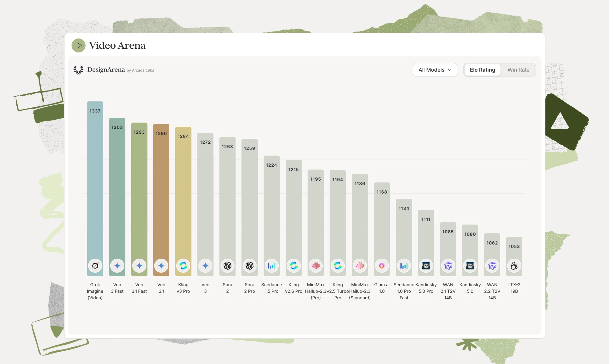Click the Seedance 1.5 Pro logo icon
The image size is (609, 364).
click(271, 266)
